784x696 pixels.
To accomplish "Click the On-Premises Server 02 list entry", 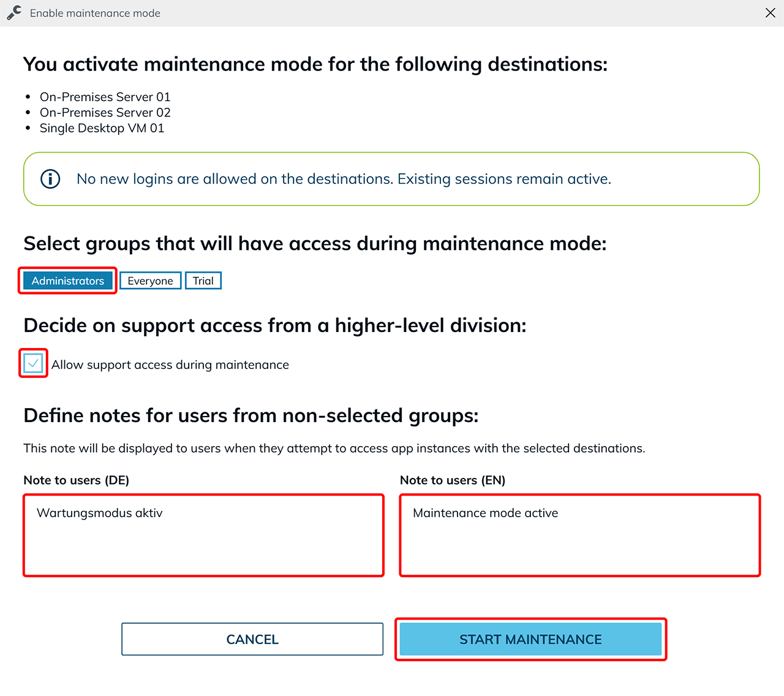I will [x=105, y=113].
